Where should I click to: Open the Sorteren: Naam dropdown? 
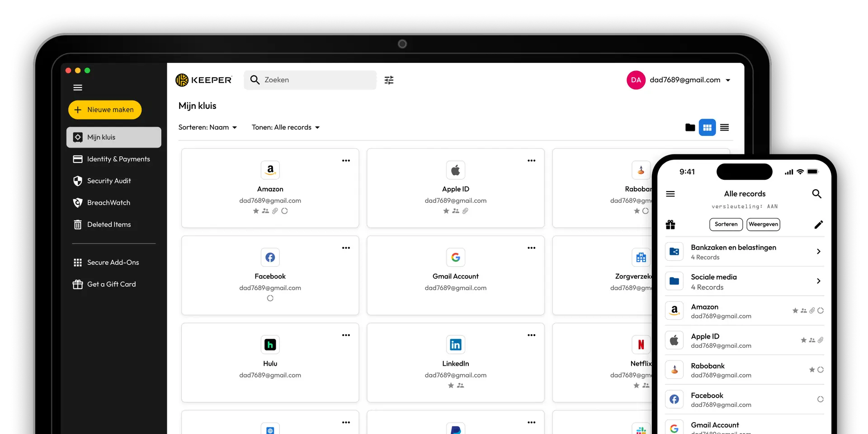pyautogui.click(x=208, y=127)
